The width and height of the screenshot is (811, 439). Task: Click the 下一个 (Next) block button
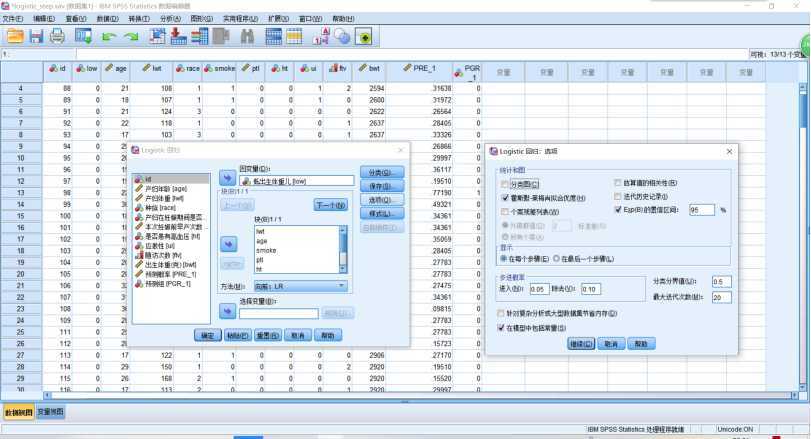(x=329, y=204)
